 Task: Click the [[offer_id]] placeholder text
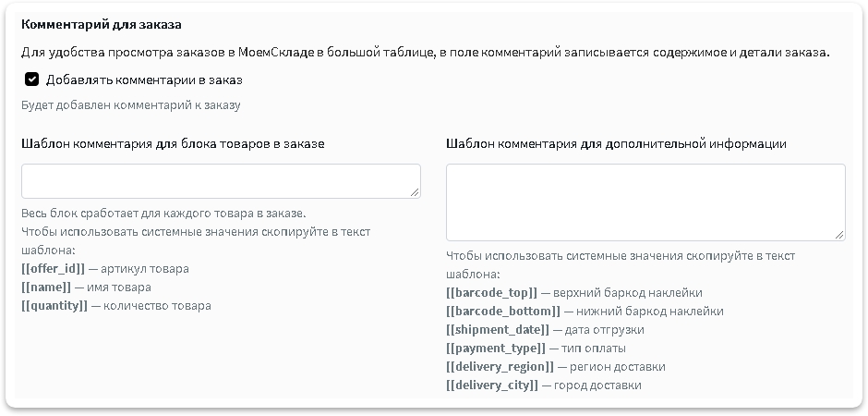point(54,269)
